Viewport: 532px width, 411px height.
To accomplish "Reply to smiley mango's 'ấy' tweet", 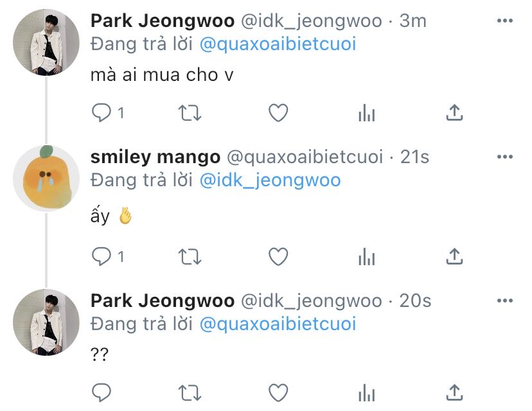I will (x=102, y=256).
